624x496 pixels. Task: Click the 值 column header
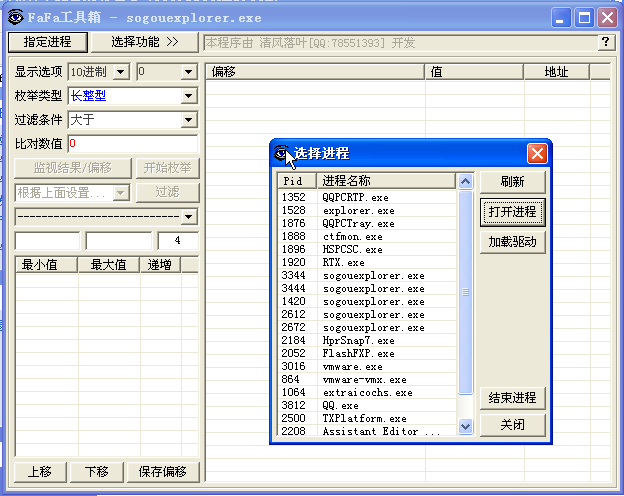[474, 72]
